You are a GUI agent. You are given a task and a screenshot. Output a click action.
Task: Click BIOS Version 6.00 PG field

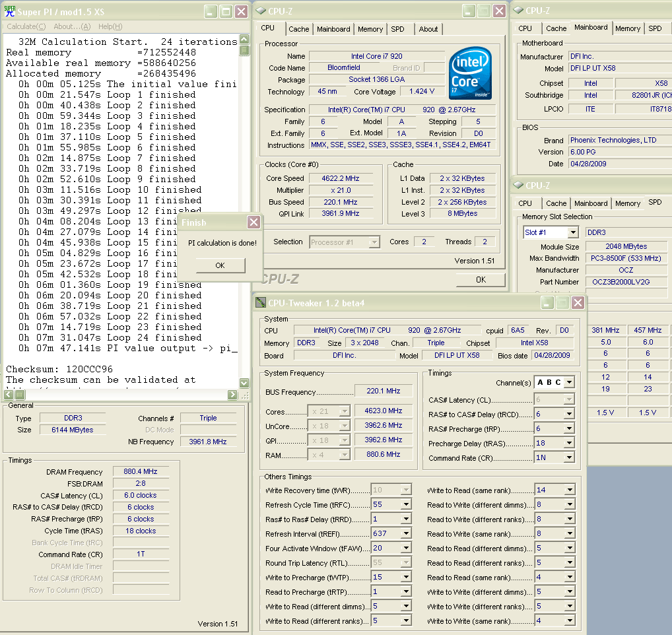click(620, 152)
